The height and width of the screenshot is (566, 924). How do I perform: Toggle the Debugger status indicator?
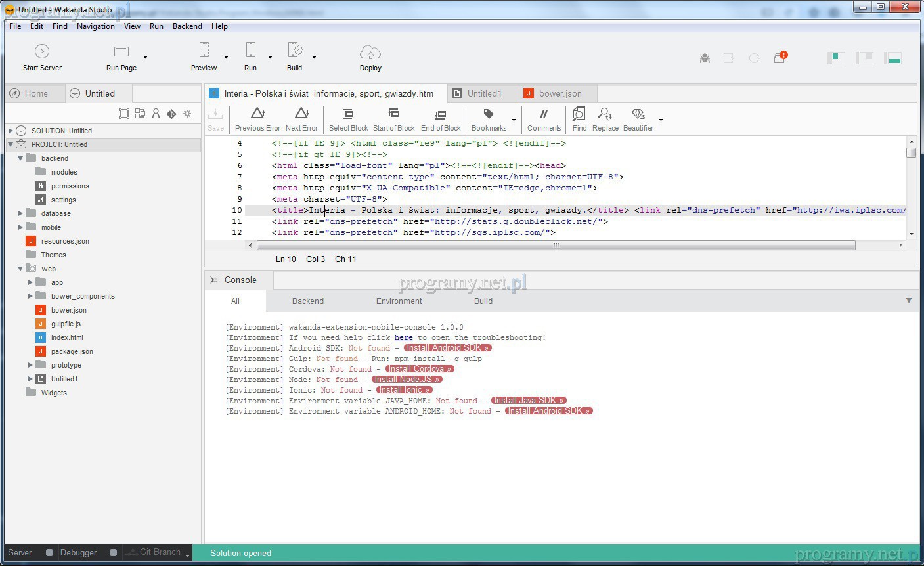(x=113, y=553)
